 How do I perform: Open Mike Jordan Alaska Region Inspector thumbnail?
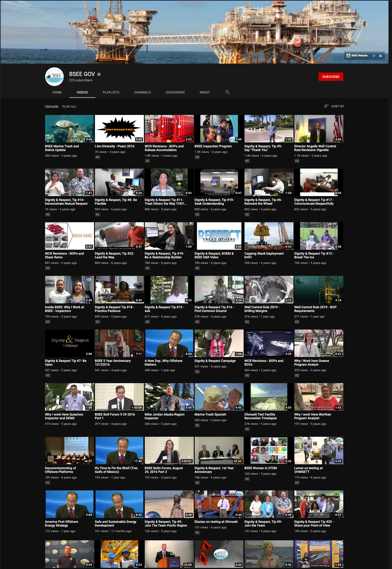point(169,397)
